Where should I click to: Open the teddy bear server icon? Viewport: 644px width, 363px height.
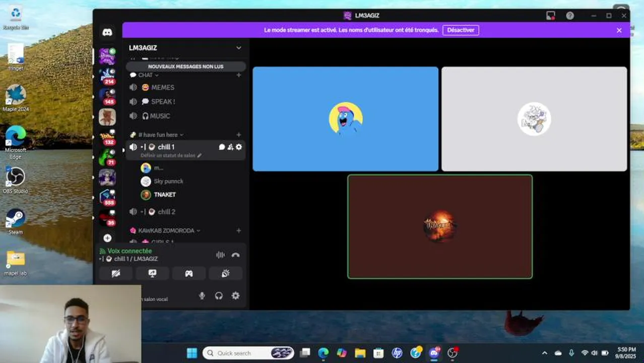(107, 117)
